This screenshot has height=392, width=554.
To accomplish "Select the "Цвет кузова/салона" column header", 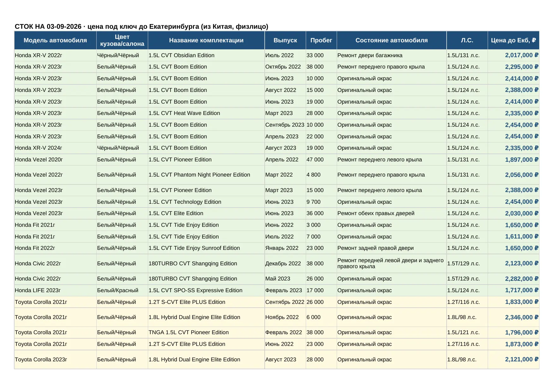I will tap(122, 40).
